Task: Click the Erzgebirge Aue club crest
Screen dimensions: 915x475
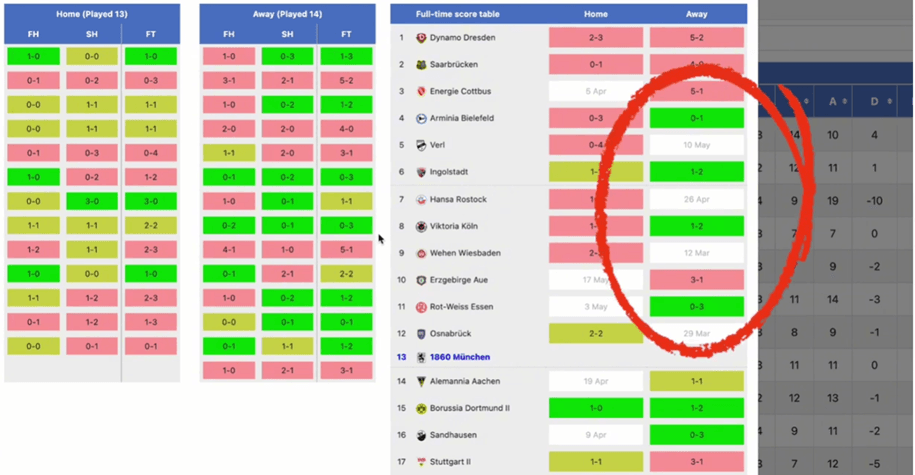Action: point(421,280)
